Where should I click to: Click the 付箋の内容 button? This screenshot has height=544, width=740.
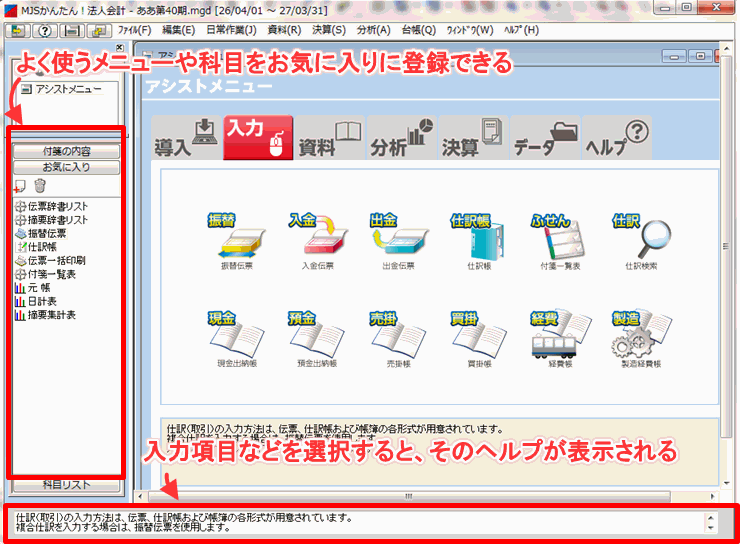pyautogui.click(x=66, y=151)
